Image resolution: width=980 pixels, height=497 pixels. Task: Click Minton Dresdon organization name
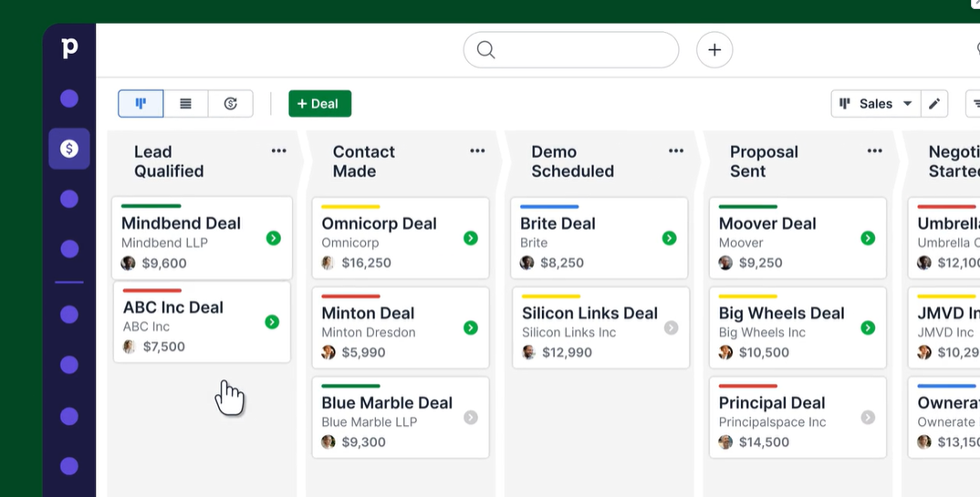point(368,332)
